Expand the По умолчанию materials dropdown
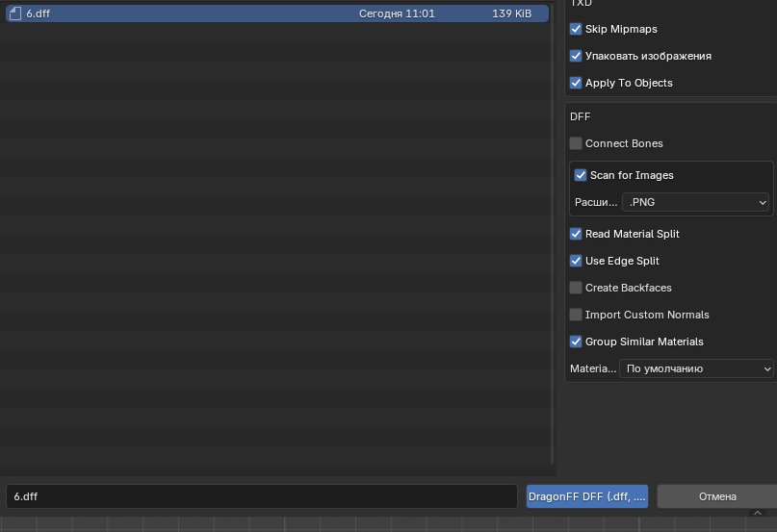777x532 pixels. pyautogui.click(x=697, y=369)
